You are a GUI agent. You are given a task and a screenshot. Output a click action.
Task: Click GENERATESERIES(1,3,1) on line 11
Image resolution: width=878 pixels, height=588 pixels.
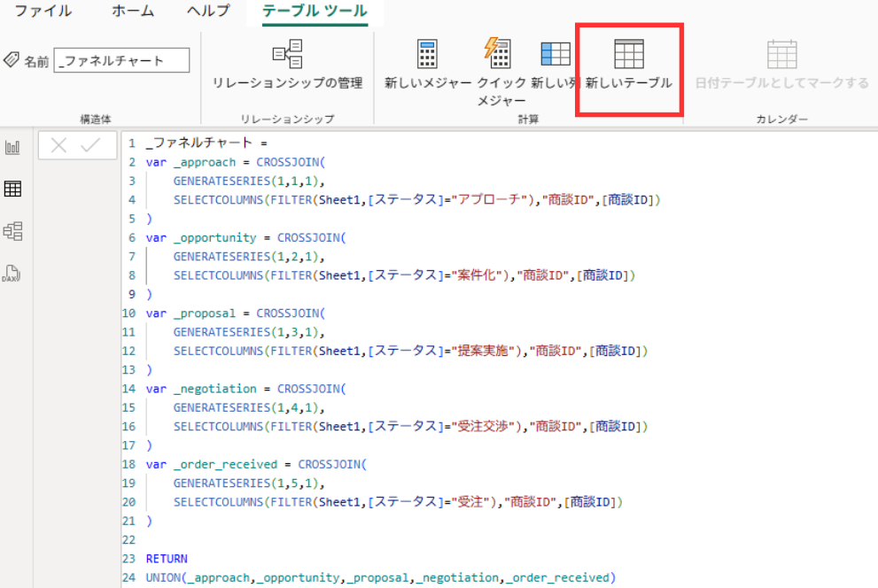[245, 332]
